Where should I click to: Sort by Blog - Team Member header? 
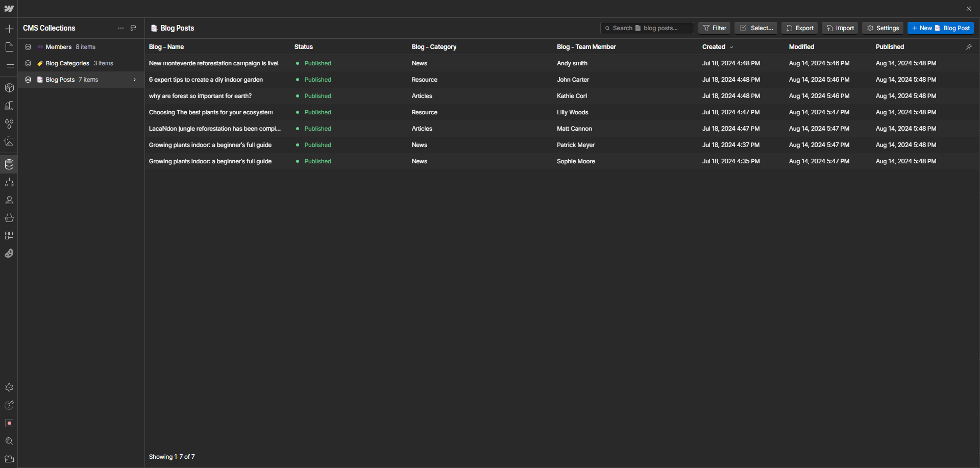586,47
